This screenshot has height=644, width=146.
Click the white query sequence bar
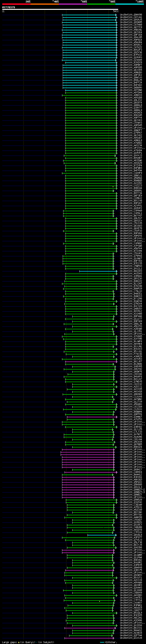click(60, 9)
